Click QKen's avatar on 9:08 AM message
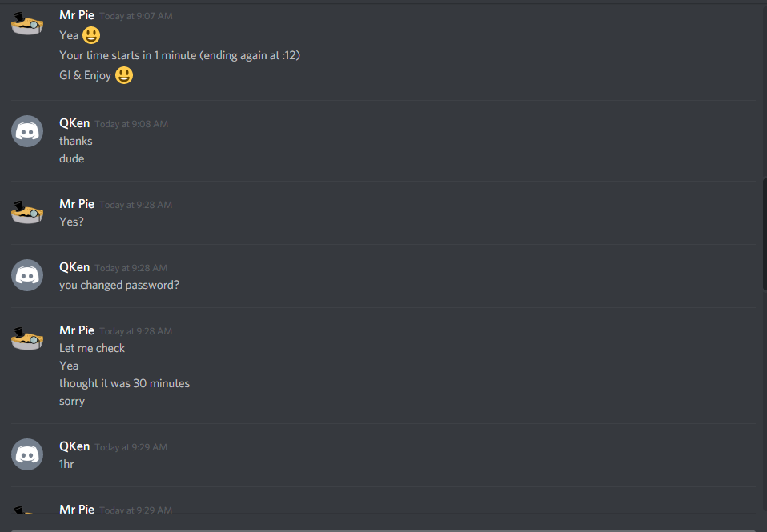The height and width of the screenshot is (532, 767). [27, 131]
